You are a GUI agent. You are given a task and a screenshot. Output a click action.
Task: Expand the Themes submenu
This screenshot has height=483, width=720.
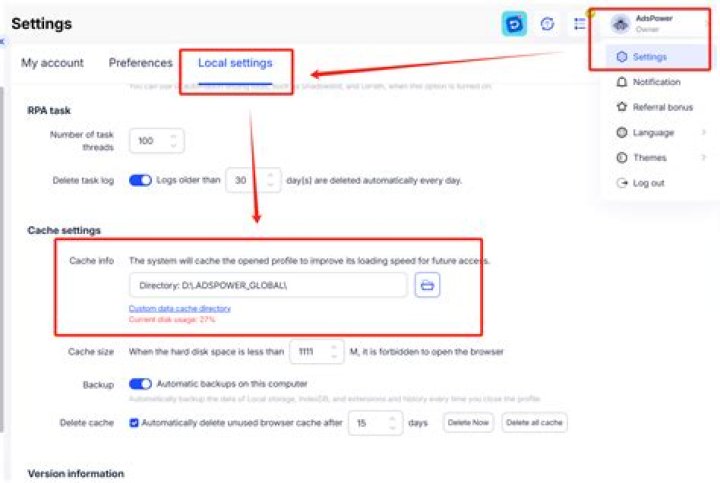tap(661, 158)
